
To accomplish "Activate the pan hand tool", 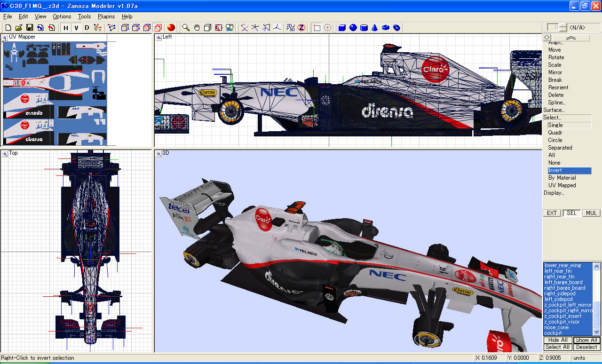I will pyautogui.click(x=197, y=28).
